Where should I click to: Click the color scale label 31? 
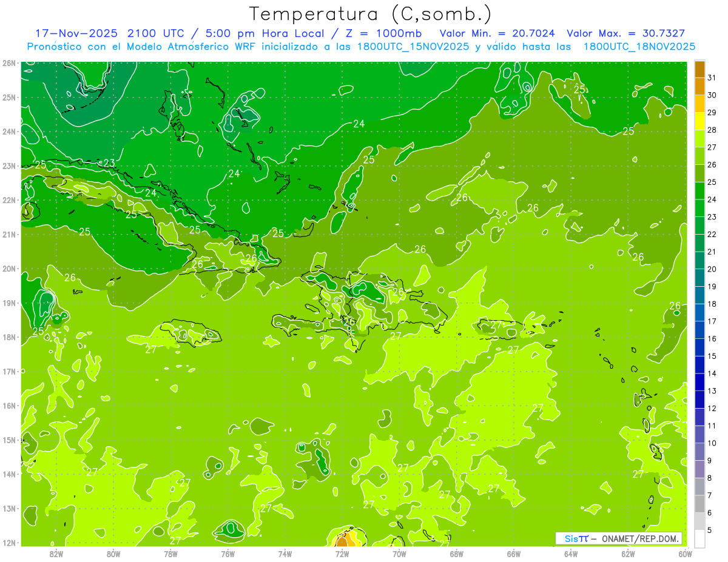click(712, 78)
